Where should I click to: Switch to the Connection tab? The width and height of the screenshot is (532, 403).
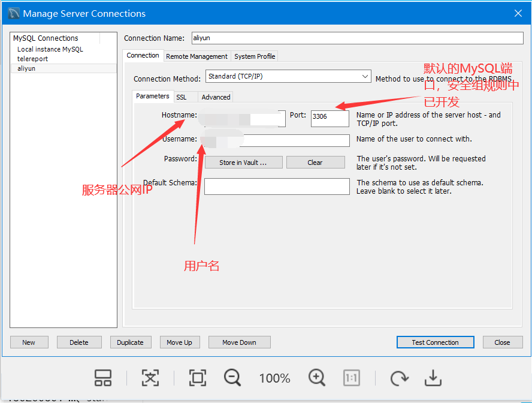tap(143, 55)
